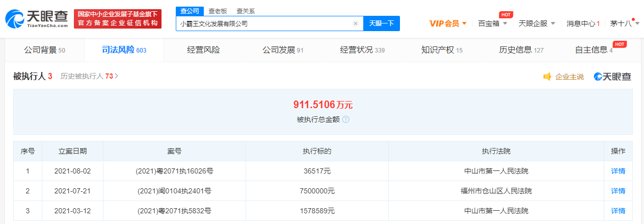The image size is (644, 224).
Task: Expand the 天眼企服 menu
Action: pyautogui.click(x=537, y=23)
